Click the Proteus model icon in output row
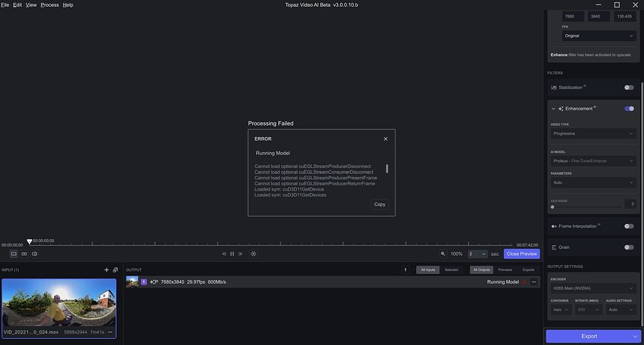 click(x=154, y=282)
